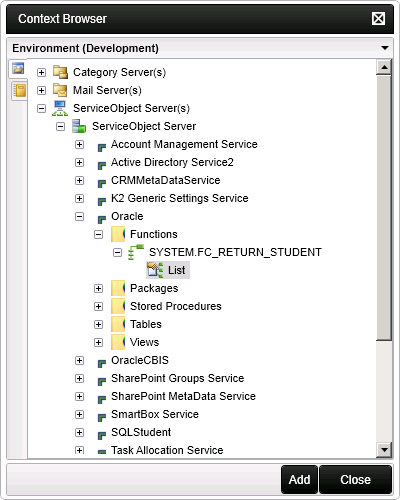Viewport: 400px width, 500px height.
Task: Collapse the SYSTEM.FC_RETURN_STUDENT node
Action: (x=117, y=252)
